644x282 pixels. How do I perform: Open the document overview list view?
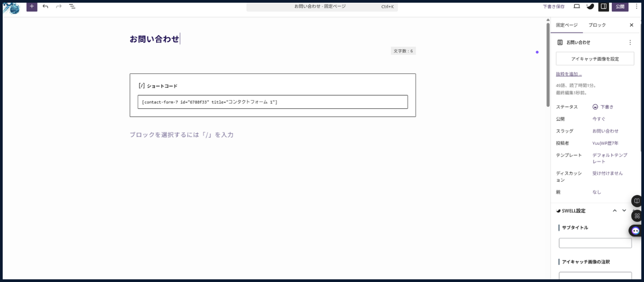72,6
